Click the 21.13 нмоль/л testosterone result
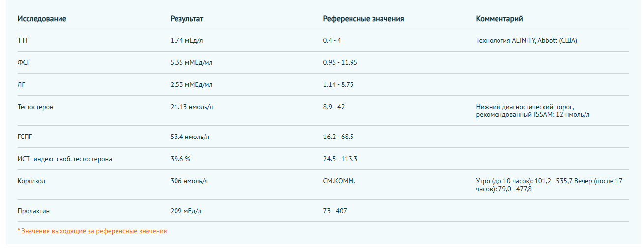This screenshot has height=249, width=644. (192, 107)
